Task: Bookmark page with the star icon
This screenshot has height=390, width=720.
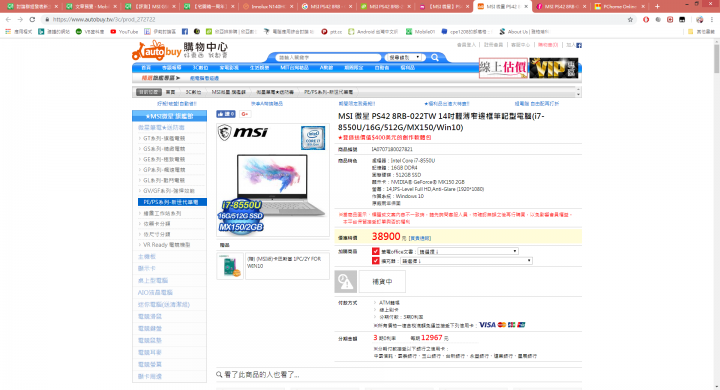Action: (x=630, y=19)
